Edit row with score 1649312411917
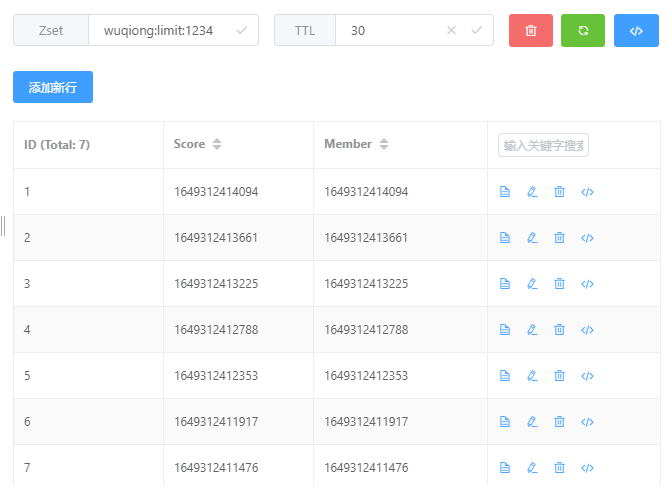The width and height of the screenshot is (669, 490). tap(532, 422)
